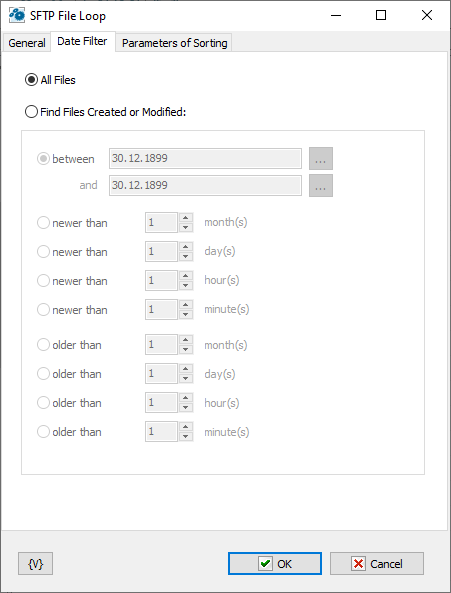Click browse button next to 'and' date
The image size is (451, 593).
[321, 185]
